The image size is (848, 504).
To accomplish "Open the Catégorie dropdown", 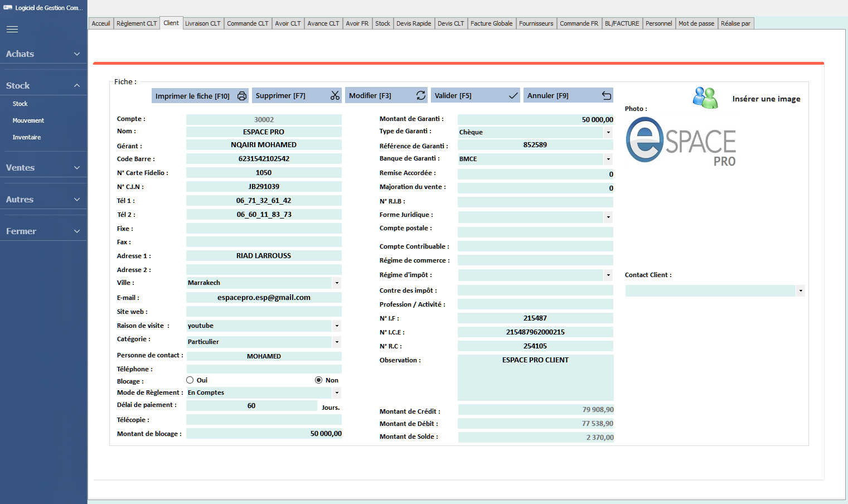I will click(337, 342).
